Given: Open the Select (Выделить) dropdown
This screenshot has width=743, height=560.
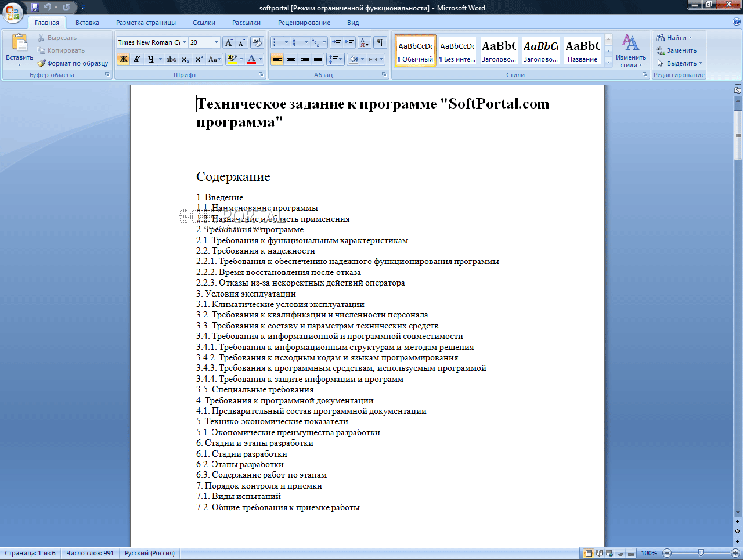Looking at the screenshot, I should click(x=680, y=63).
